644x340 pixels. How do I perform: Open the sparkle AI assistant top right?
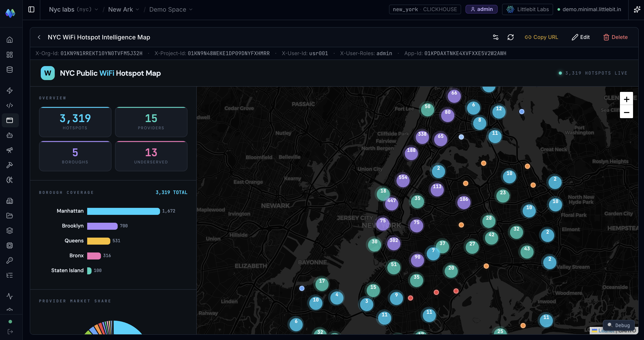(637, 9)
